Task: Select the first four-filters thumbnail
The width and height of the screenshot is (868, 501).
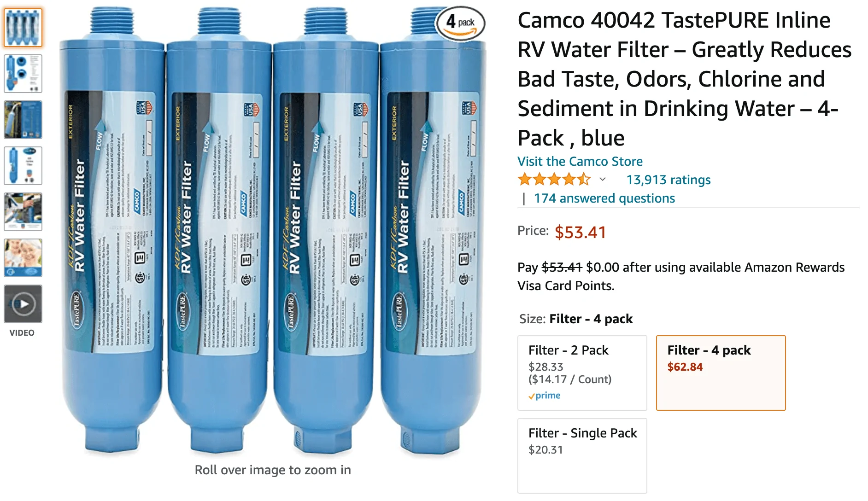Action: coord(23,28)
